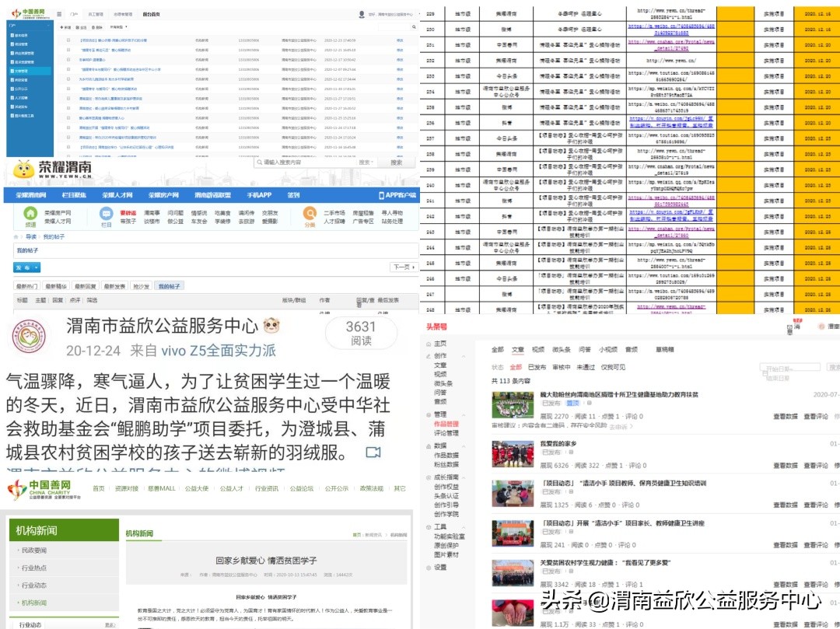840x629 pixels.
Task: Tick checkbox for admin row dated 2020-12-02 17:34:44
Action: click(68, 79)
